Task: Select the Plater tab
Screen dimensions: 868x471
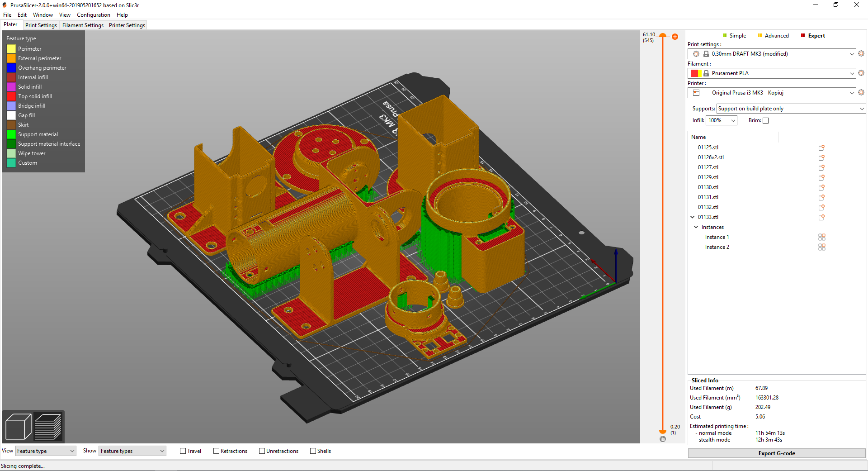Action: point(10,25)
